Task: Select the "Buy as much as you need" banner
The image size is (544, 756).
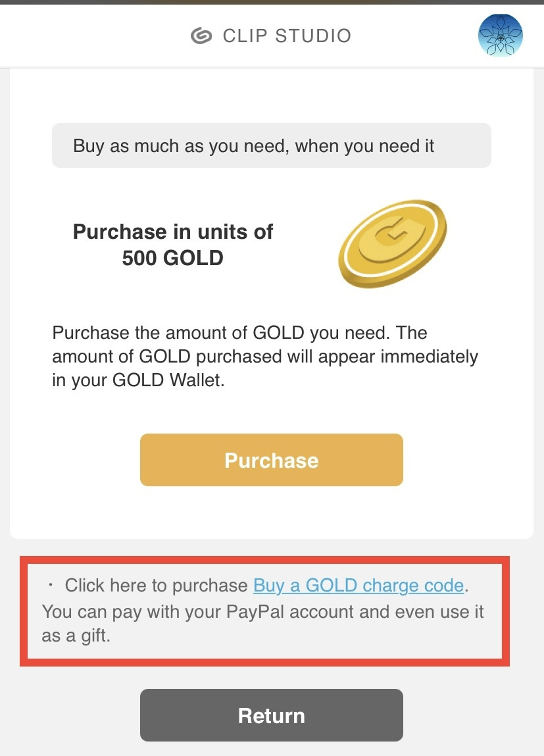Action: (271, 145)
